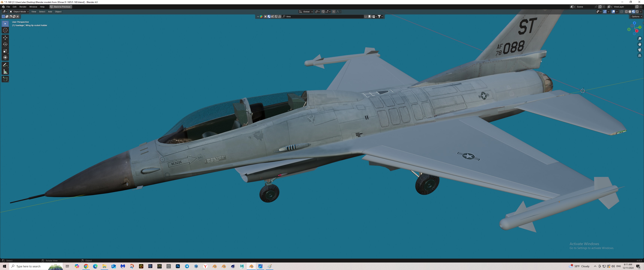Open the filter funnel dropdown
The height and width of the screenshot is (270, 644).
pyautogui.click(x=380, y=16)
